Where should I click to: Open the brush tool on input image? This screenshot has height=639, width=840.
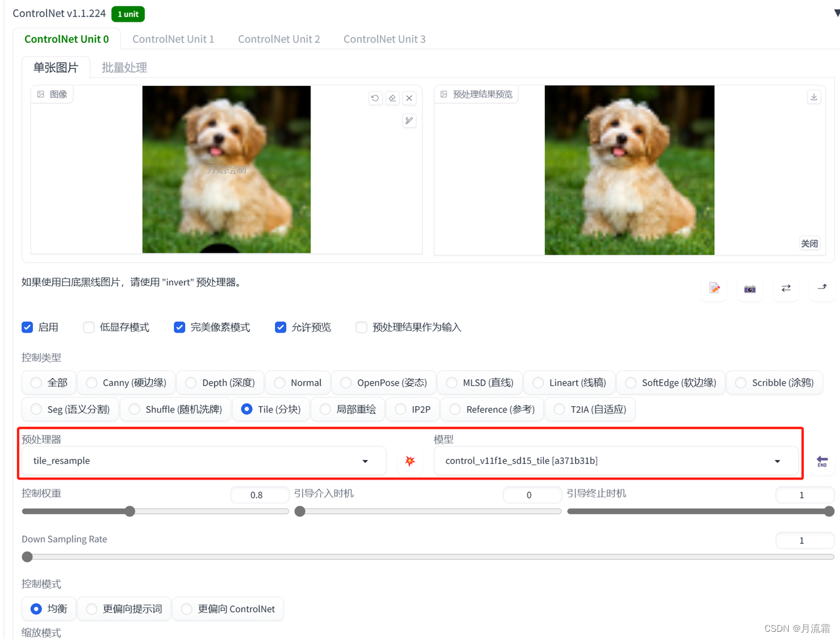409,121
